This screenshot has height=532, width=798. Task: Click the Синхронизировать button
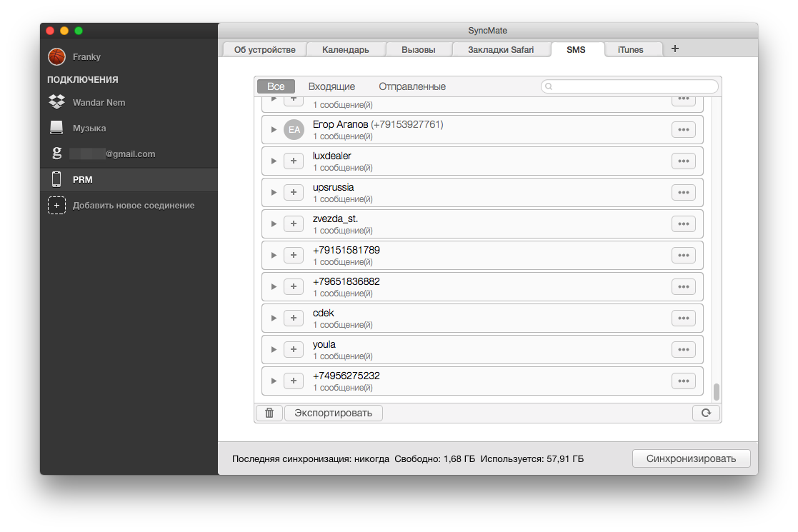(691, 458)
